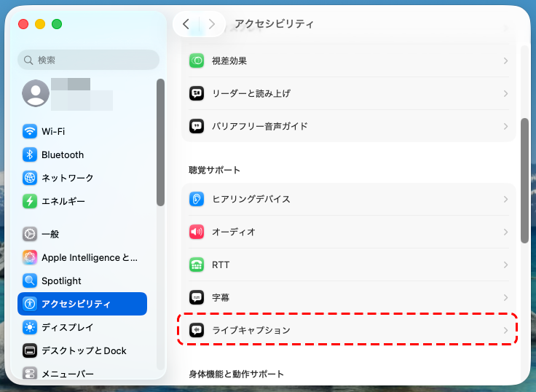Click the sidebar scrollbar thumb
Screen dimensions: 536x392
(160, 142)
